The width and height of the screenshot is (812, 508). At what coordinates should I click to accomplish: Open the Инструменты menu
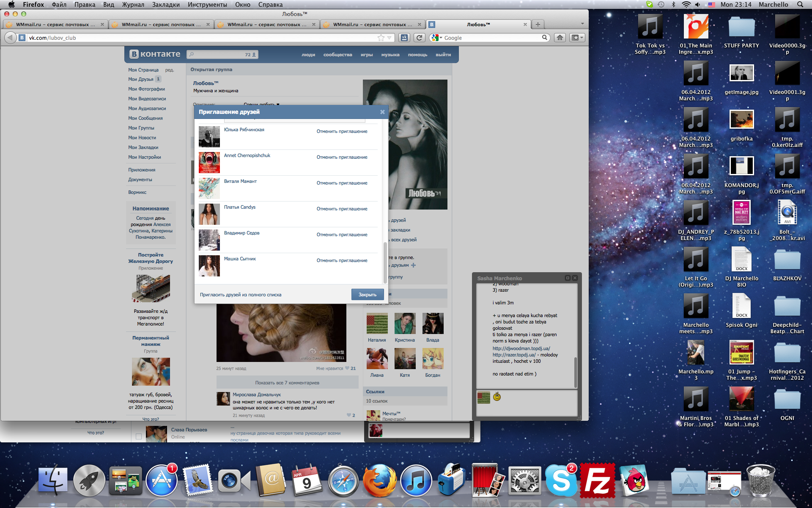point(207,4)
